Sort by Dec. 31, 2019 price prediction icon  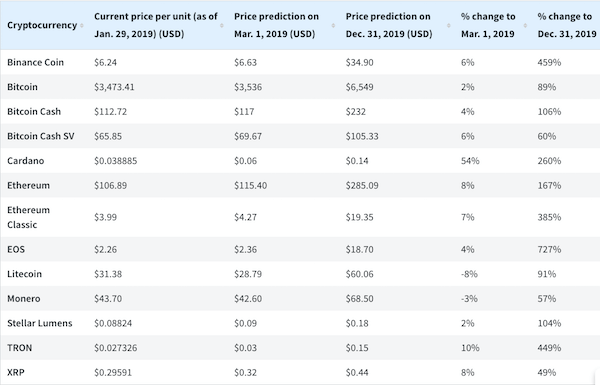tap(448, 25)
